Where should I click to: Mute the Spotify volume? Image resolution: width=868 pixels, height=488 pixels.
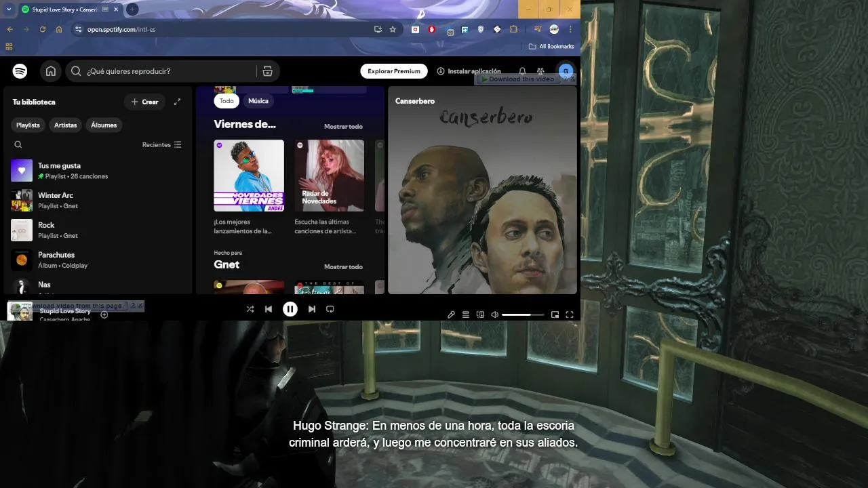point(495,314)
